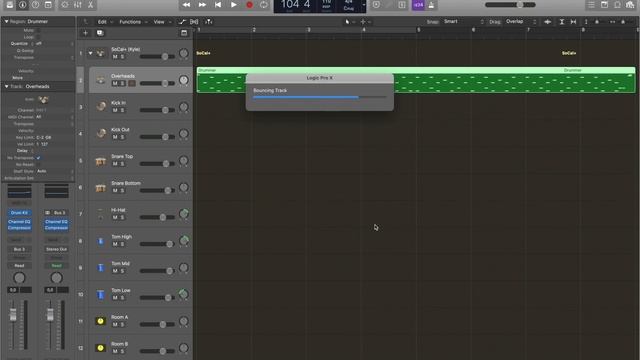Show the Toolbar customization icon
640x360 pixels.
point(48,4)
